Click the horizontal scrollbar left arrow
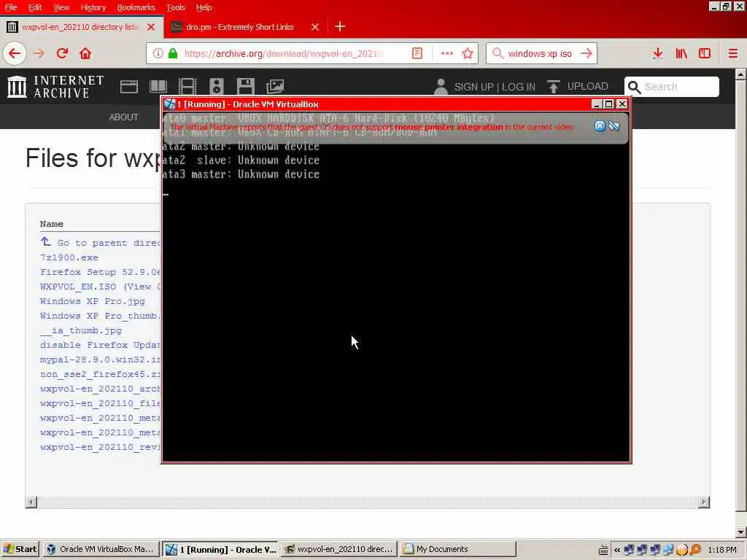Viewport: 747px width, 560px height. (31, 502)
